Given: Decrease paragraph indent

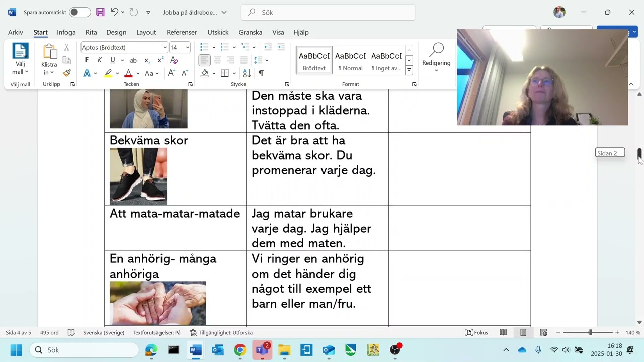Looking at the screenshot, I should click(x=268, y=47).
